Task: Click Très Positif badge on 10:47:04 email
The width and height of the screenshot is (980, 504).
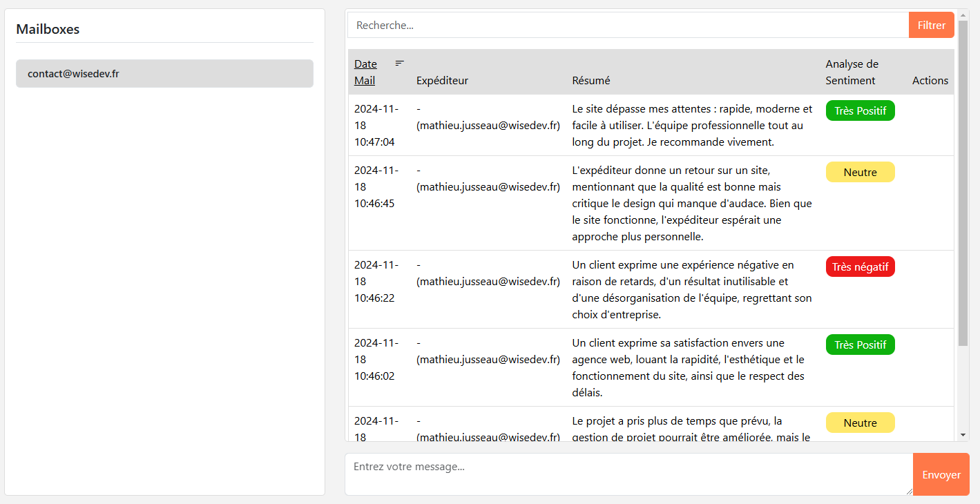Action: pyautogui.click(x=860, y=111)
